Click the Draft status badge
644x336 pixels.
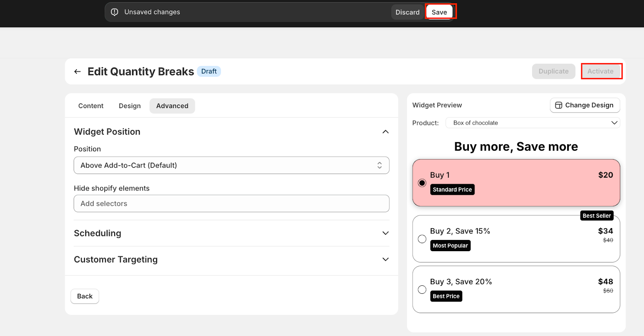208,71
